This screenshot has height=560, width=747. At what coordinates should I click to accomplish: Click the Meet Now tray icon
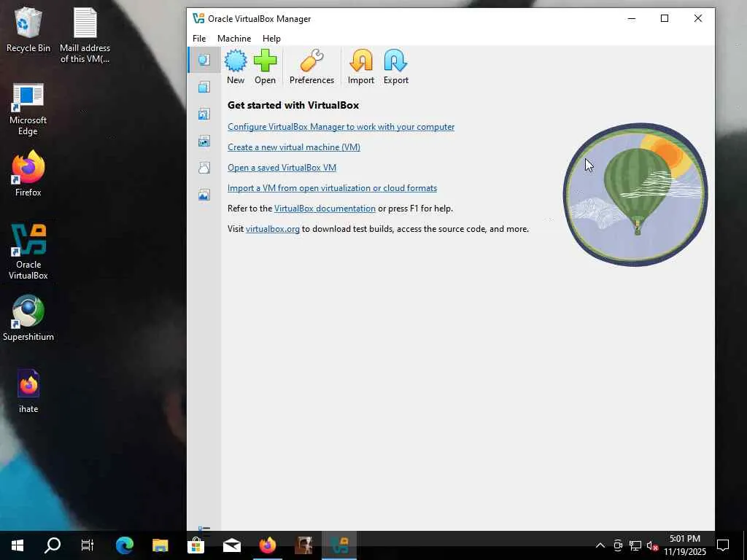point(618,545)
